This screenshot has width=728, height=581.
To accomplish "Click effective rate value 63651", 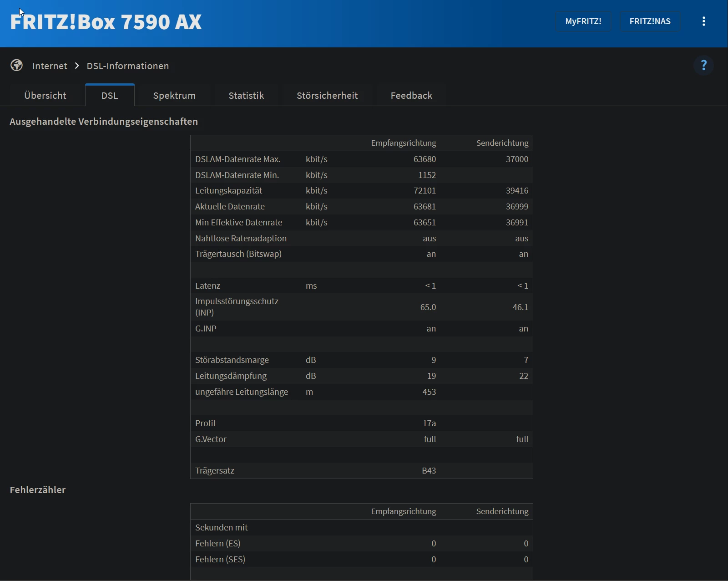I will [425, 223].
